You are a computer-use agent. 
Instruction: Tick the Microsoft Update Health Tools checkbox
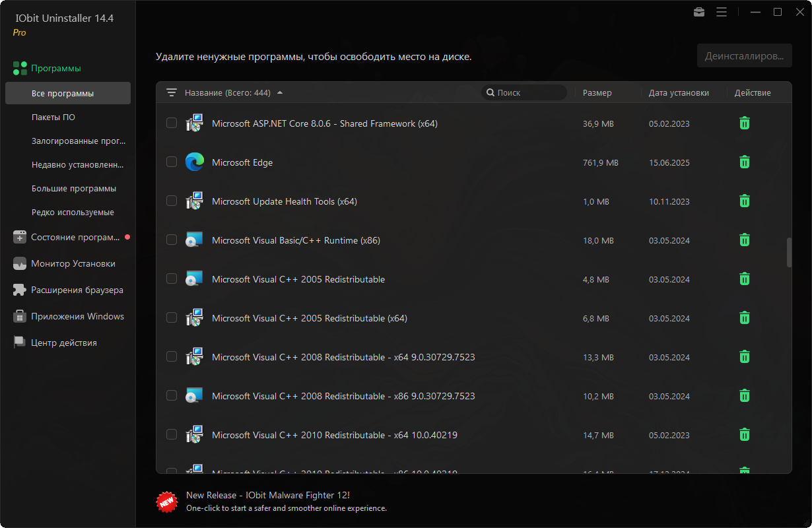click(172, 201)
